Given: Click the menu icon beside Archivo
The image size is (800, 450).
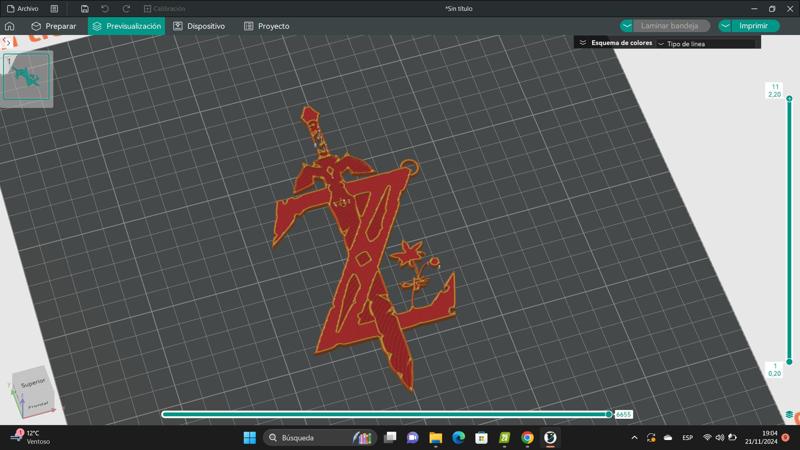Looking at the screenshot, I should pyautogui.click(x=54, y=9).
